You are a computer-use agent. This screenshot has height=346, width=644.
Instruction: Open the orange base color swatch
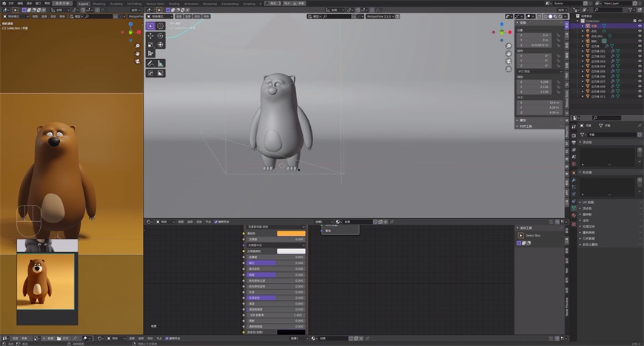(291, 234)
